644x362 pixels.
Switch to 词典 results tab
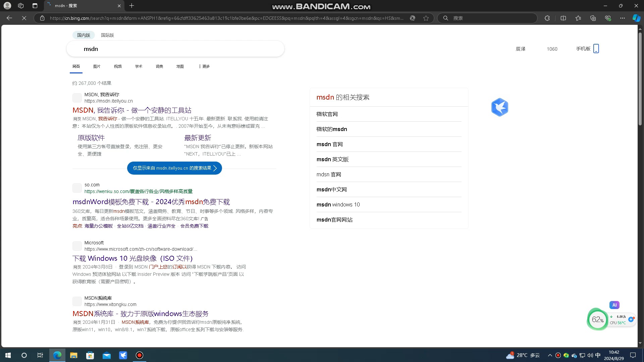point(159,66)
